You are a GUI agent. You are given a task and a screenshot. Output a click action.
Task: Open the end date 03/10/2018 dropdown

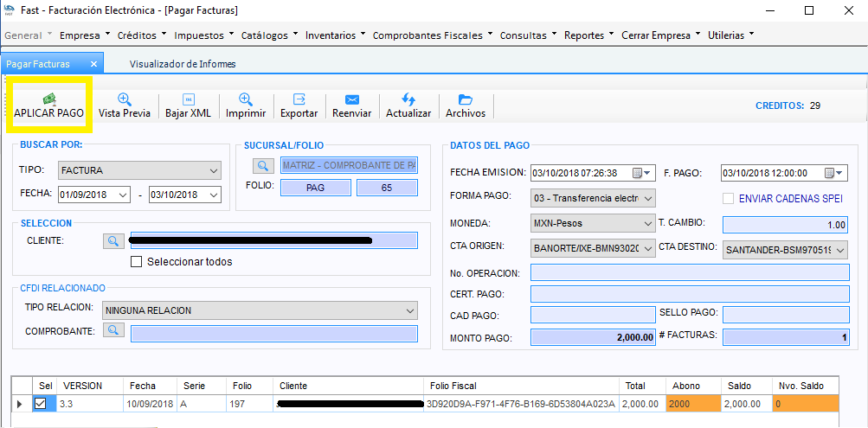tap(214, 195)
